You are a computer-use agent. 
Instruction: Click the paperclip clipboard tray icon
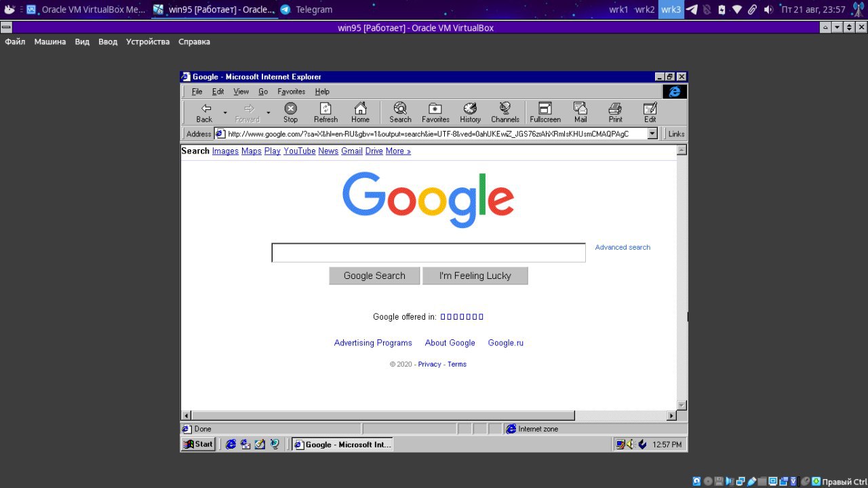tap(752, 10)
